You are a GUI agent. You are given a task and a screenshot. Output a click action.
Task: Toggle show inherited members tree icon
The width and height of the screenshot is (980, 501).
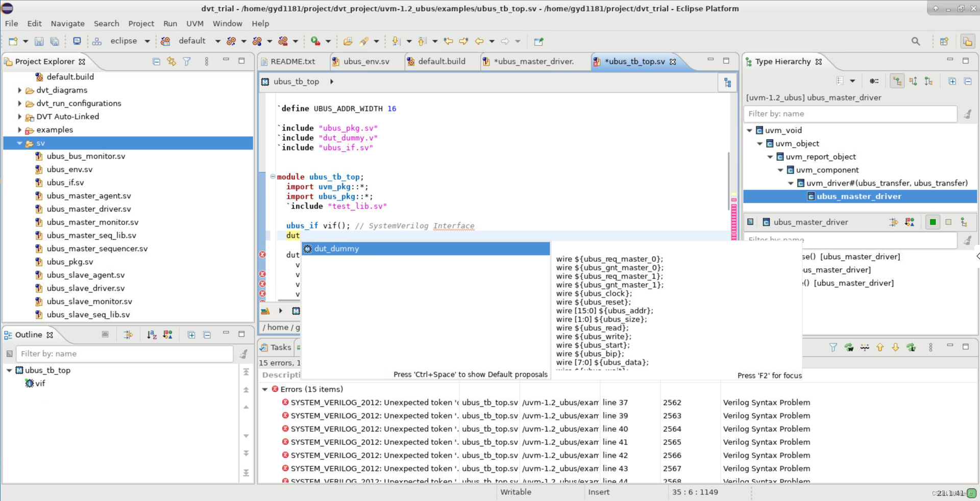[964, 222]
